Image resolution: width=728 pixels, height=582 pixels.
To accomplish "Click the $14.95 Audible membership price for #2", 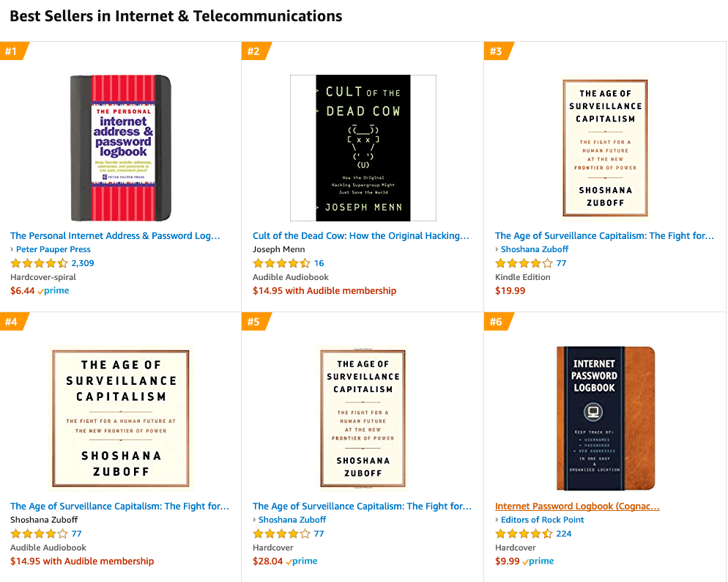I will pyautogui.click(x=324, y=291).
